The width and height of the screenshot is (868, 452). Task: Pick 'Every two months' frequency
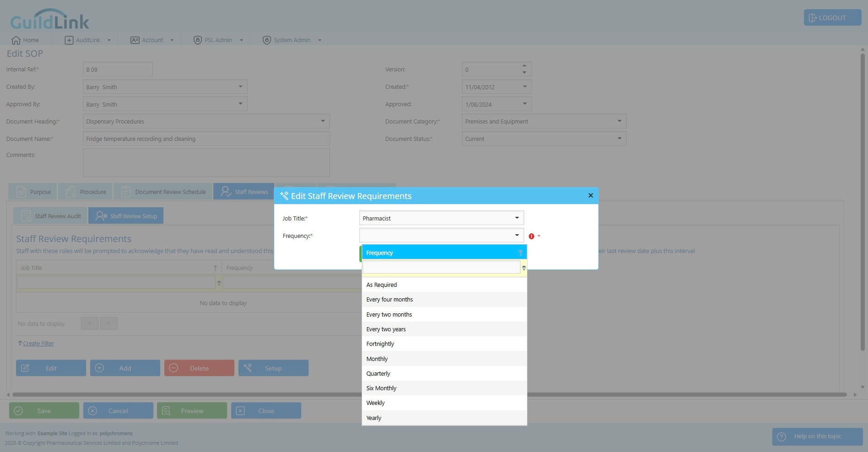tap(444, 314)
